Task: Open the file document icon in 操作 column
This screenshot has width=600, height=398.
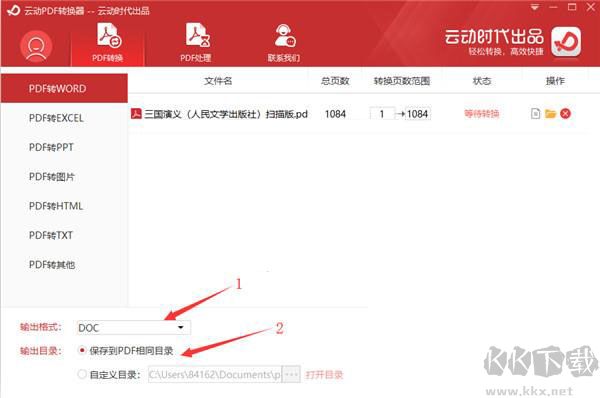Action: pyautogui.click(x=536, y=114)
